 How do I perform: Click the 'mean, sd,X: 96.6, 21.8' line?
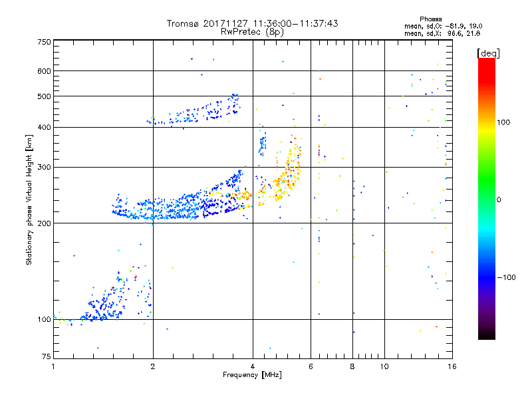(x=442, y=33)
